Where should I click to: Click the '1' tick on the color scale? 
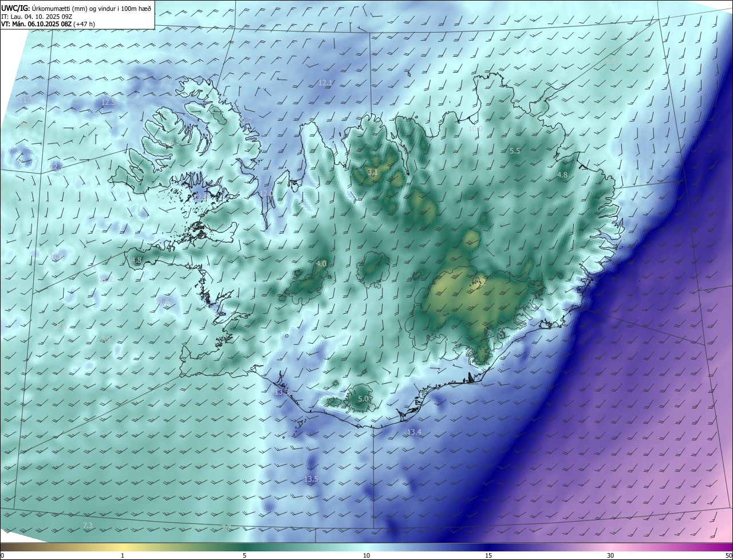point(123,556)
